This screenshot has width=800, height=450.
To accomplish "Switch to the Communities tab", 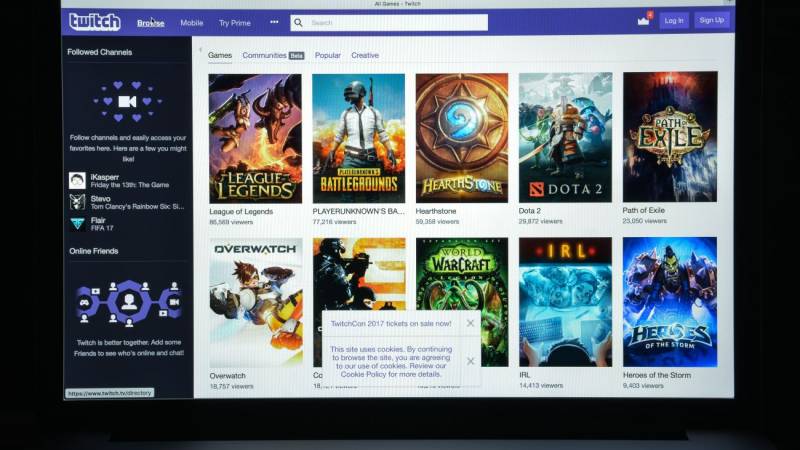I will (x=264, y=55).
